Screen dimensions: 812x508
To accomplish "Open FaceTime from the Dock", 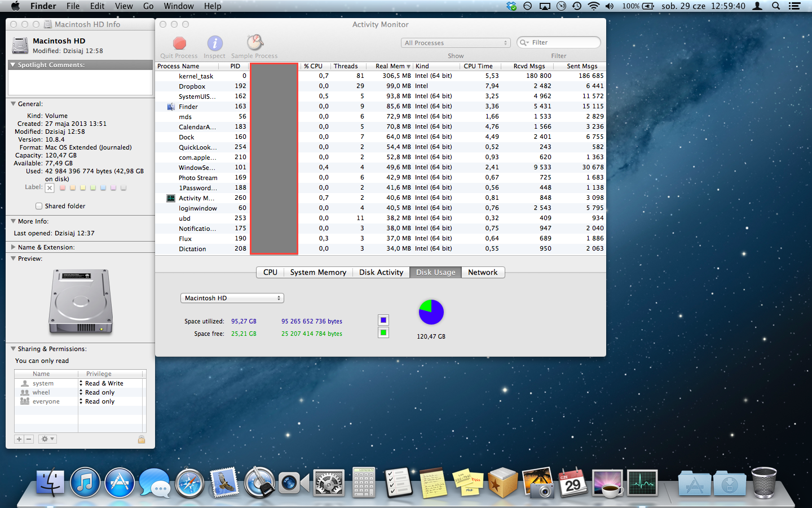I will (x=294, y=483).
